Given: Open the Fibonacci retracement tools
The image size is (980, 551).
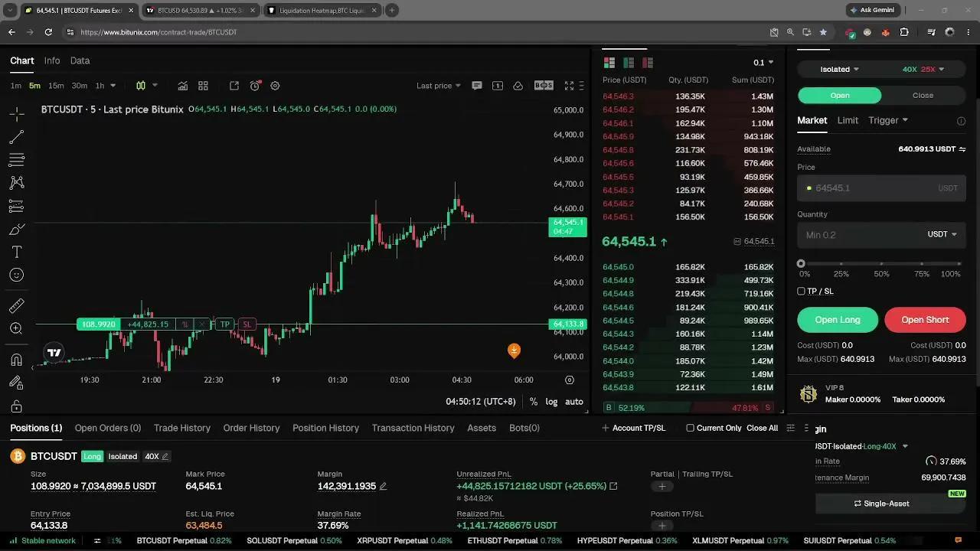Looking at the screenshot, I should 16,160.
